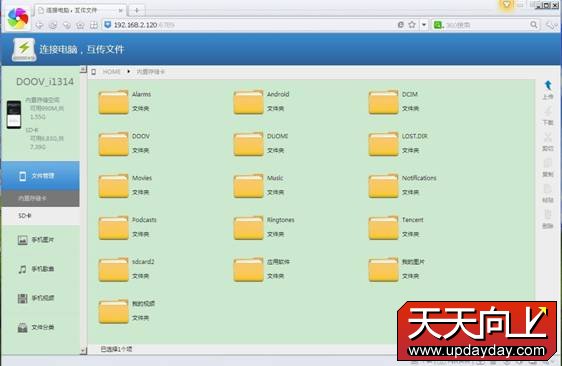562x366 pixels.
Task: Click the Upload (上传) arrow icon
Action: coord(548,85)
